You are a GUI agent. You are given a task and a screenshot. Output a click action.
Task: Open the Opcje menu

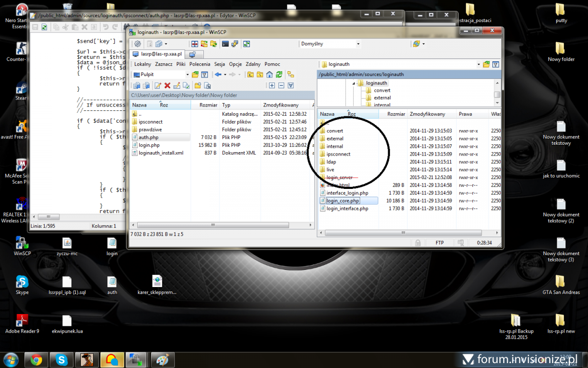point(235,64)
